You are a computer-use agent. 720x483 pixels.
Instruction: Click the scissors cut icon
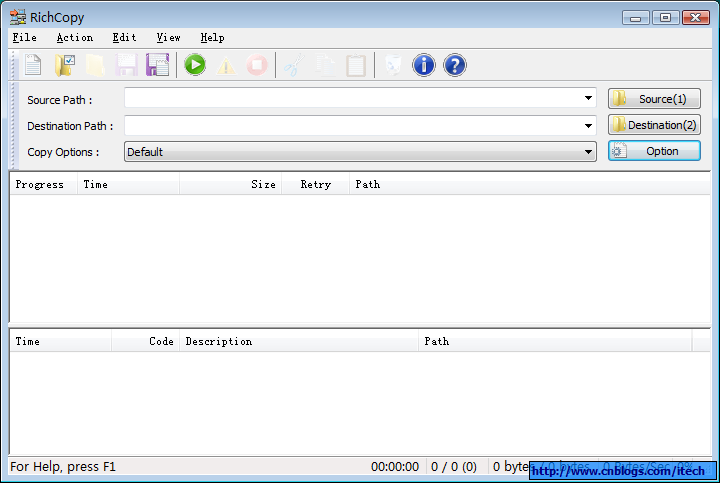294,65
